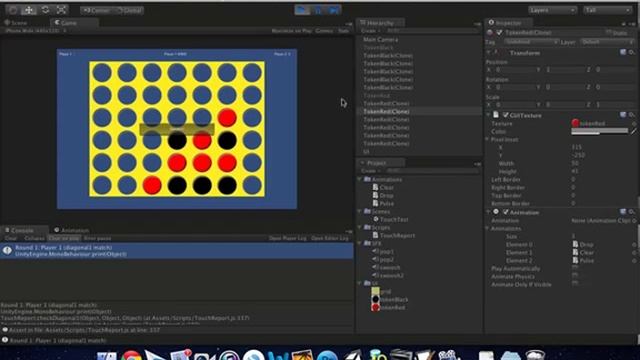Screen dimensions: 640x360
Task: Toggle the GUITexture component checkbox
Action: point(506,115)
